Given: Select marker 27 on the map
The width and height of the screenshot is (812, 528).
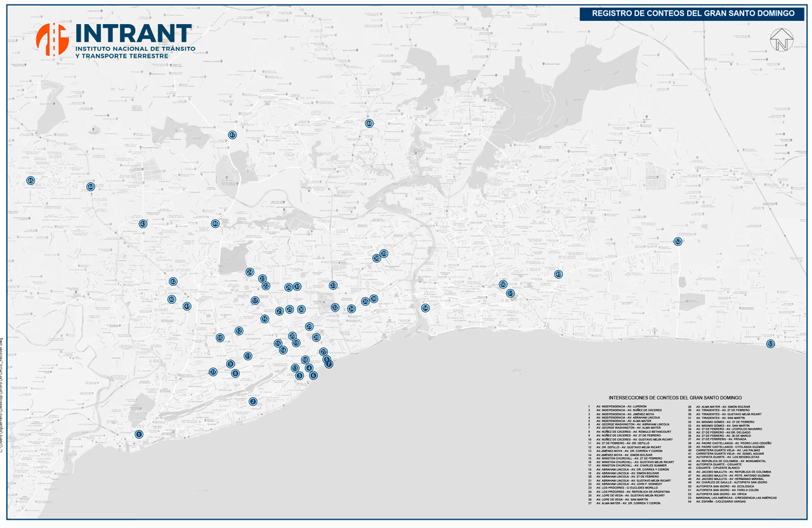Looking at the screenshot, I should (x=324, y=352).
